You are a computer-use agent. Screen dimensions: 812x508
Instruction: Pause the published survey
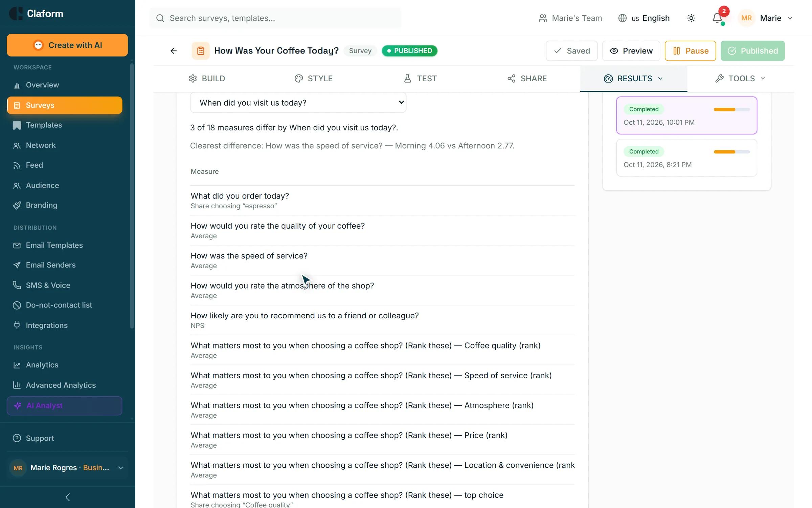690,51
